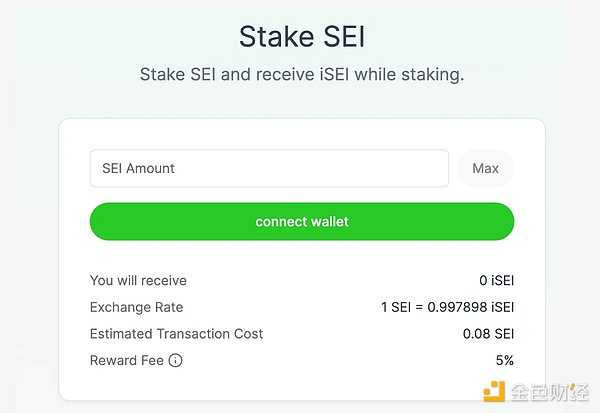The width and height of the screenshot is (600, 413).
Task: Click the word staking ending the subtitle
Action: tap(431, 75)
